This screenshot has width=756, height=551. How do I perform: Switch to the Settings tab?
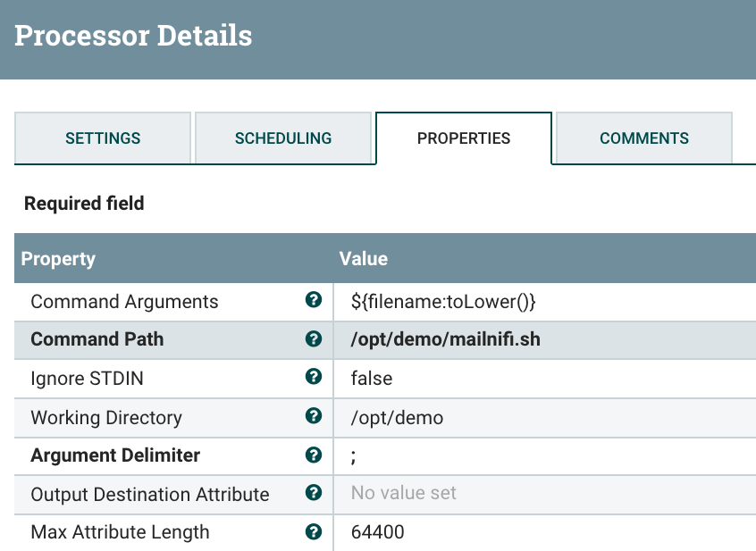[102, 138]
